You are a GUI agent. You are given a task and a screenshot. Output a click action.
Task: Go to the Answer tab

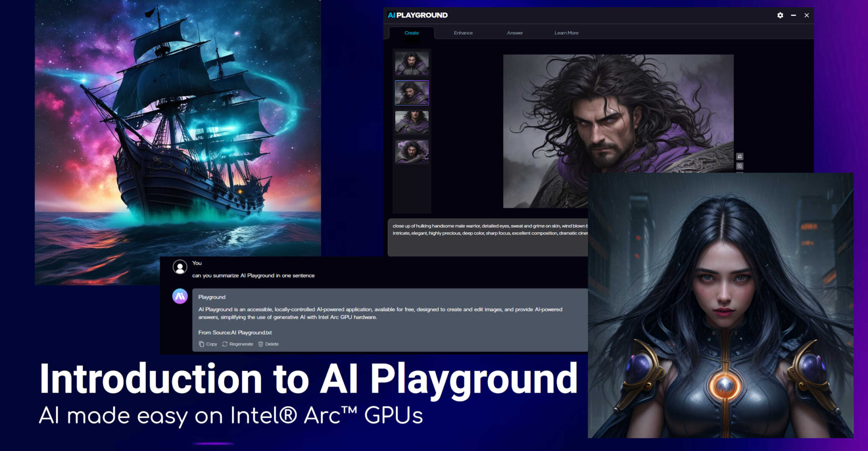click(515, 33)
